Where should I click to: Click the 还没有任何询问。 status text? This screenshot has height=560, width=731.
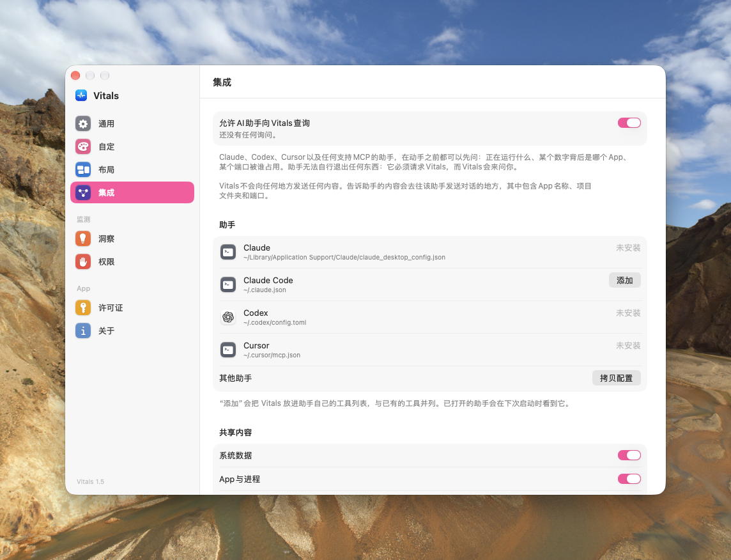point(249,135)
